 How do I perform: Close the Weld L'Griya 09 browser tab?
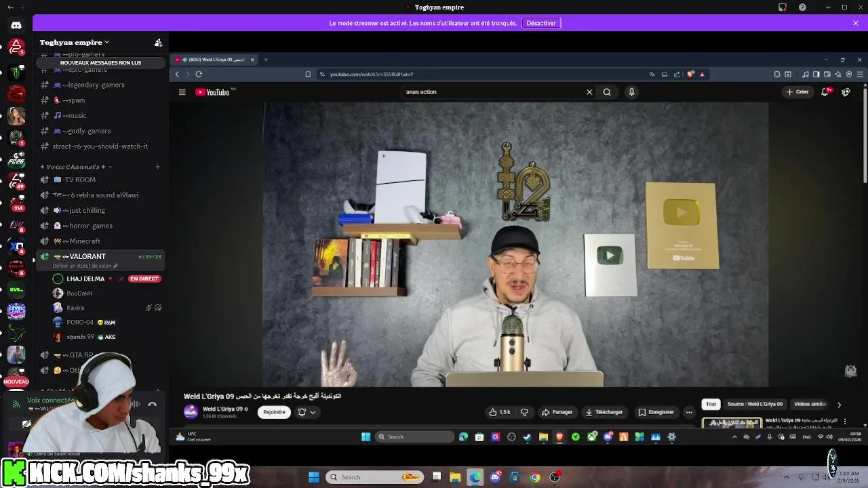click(x=252, y=60)
